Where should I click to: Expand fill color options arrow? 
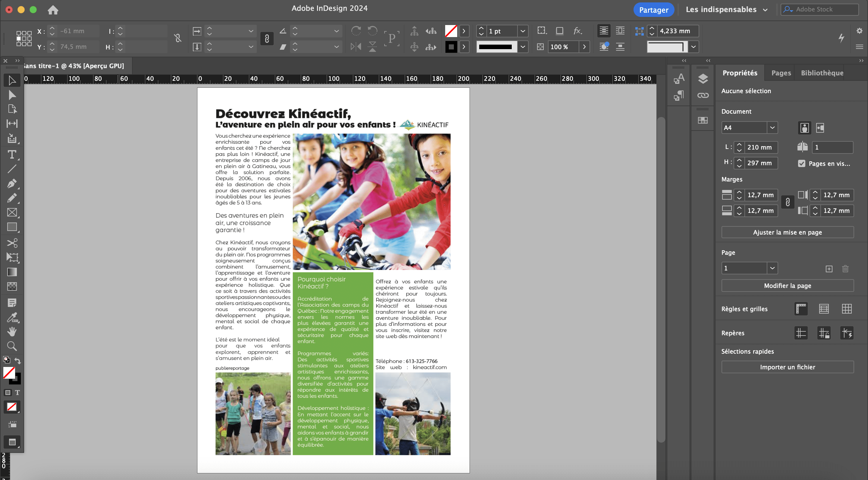(464, 31)
